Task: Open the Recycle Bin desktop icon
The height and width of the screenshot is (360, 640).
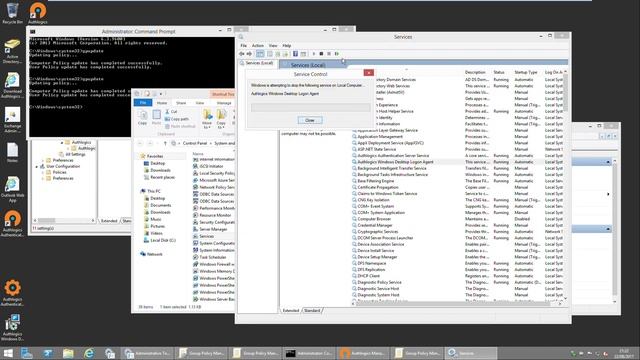Action: (12, 13)
